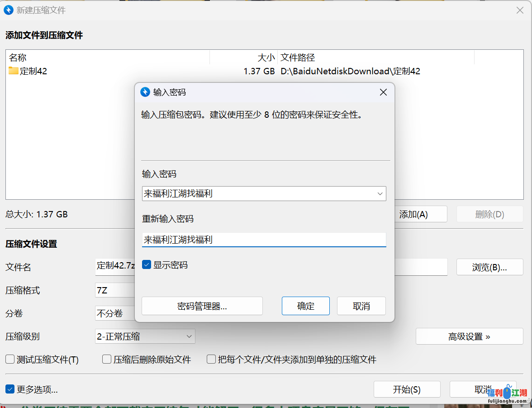Click 浏览(B)... to choose save path
This screenshot has width=532, height=408.
point(489,267)
